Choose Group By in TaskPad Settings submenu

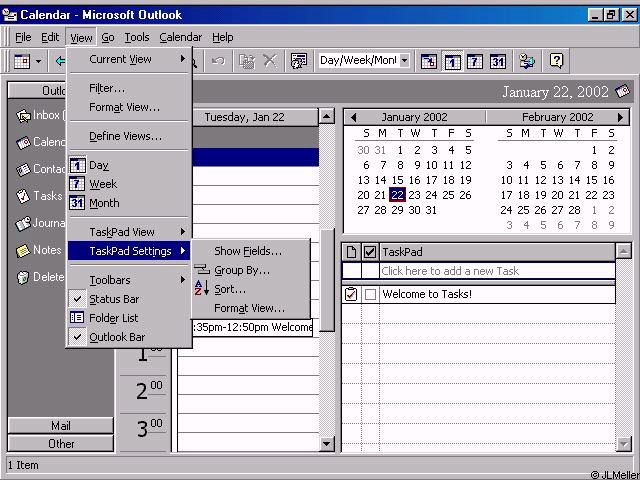pos(251,270)
